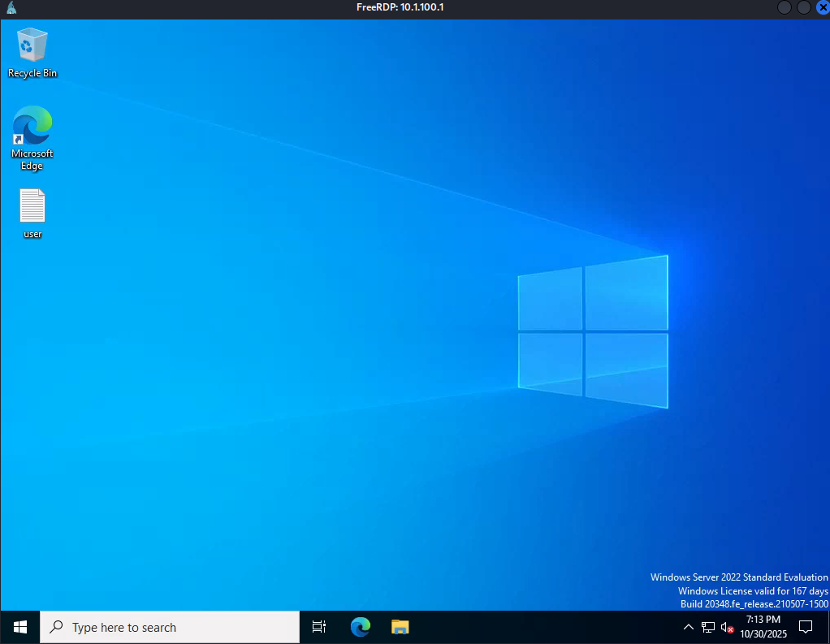Expand the hidden system tray icons chevron
The image size is (830, 644).
[689, 627]
